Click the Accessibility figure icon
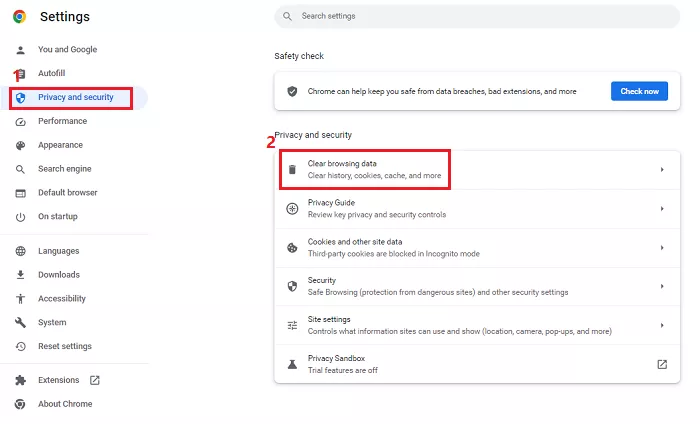Screen dimensions: 700x424 pos(21,299)
